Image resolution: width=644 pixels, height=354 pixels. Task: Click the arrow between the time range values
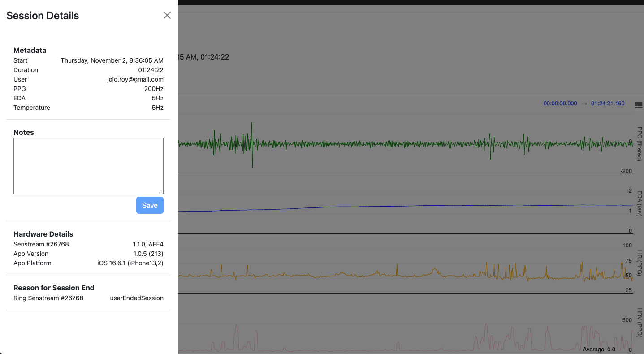(584, 104)
